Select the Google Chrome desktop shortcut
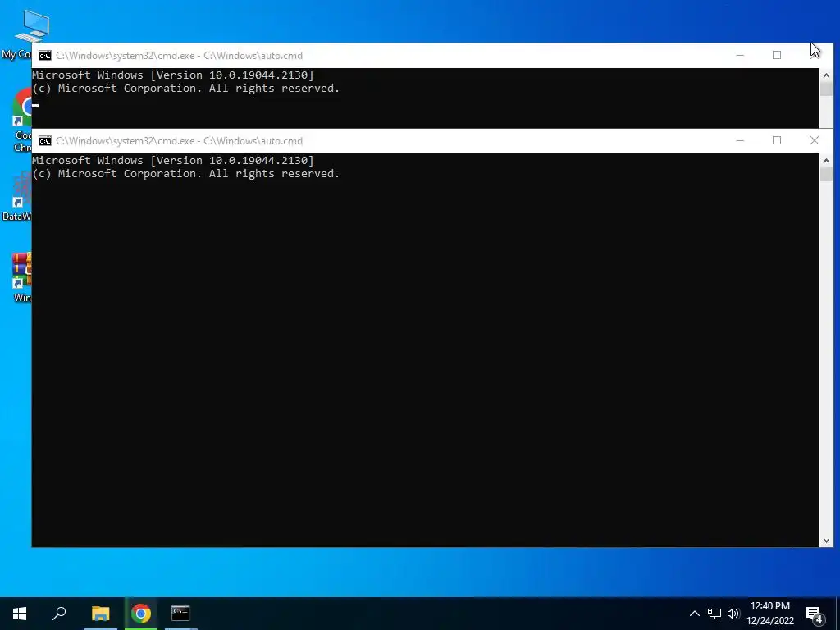The image size is (840, 630). coord(21,121)
